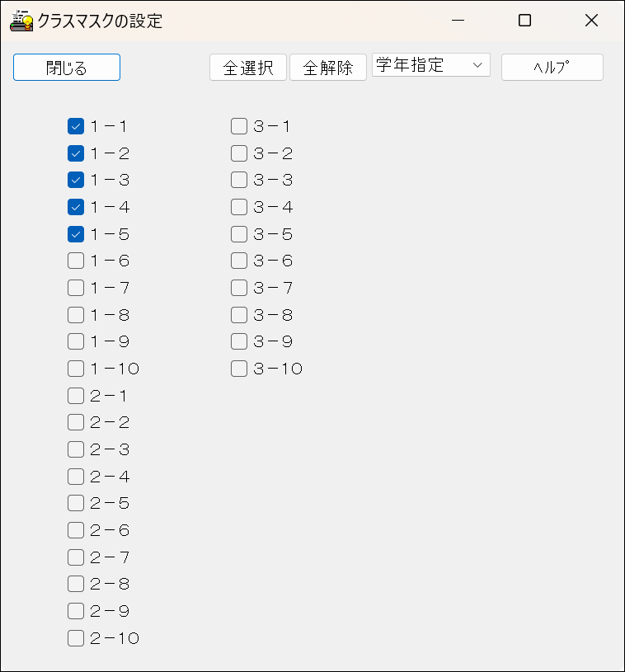Select the 3－1 class checkbox

pyautogui.click(x=239, y=126)
